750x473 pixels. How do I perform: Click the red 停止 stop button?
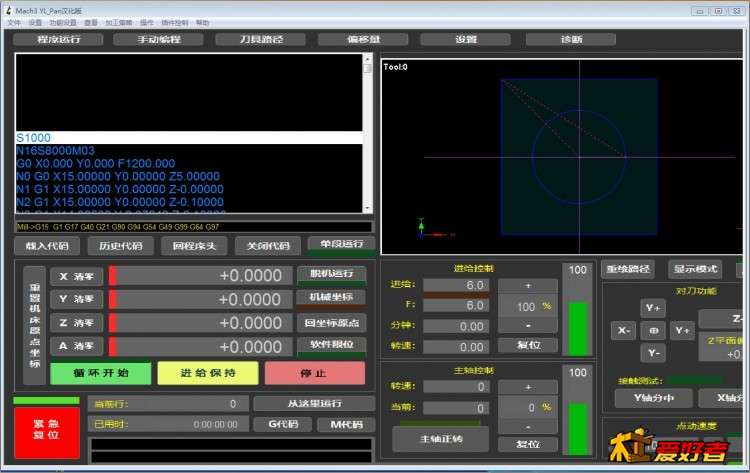coord(315,373)
